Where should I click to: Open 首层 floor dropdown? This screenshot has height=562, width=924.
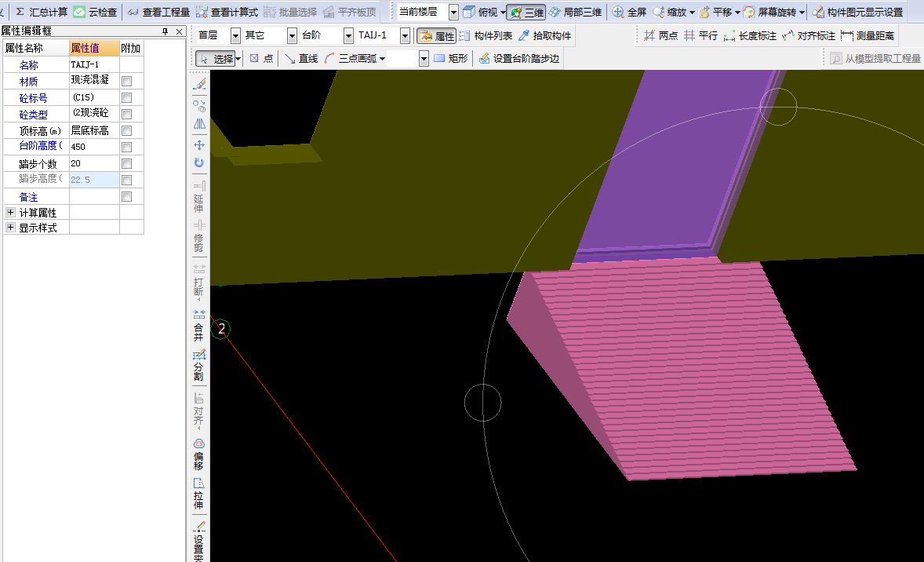click(235, 36)
